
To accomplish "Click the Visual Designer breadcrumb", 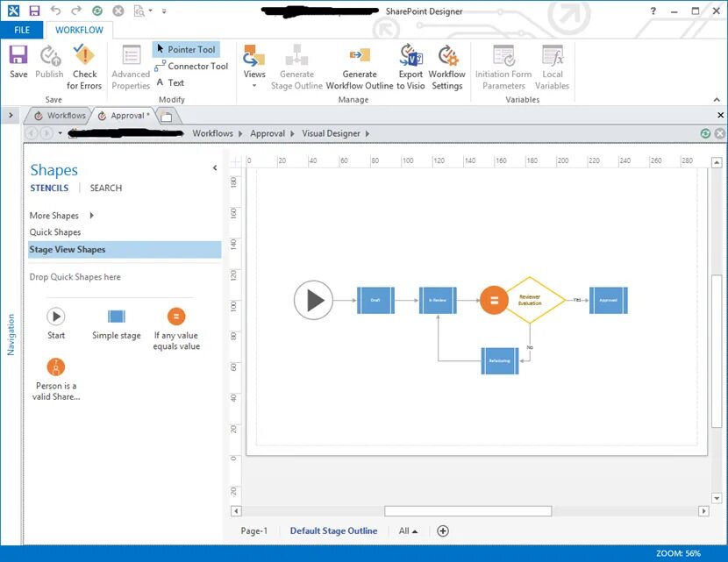I will [331, 133].
